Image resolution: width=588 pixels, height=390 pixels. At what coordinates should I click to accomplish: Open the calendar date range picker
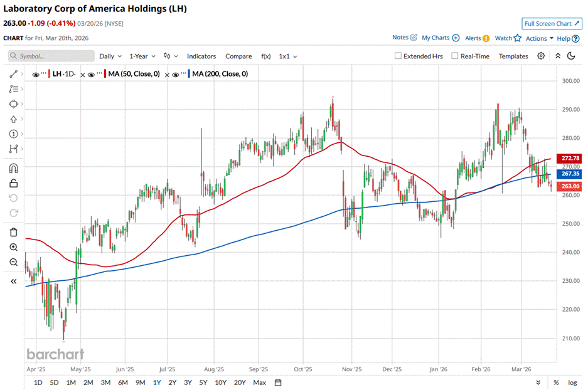(278, 382)
